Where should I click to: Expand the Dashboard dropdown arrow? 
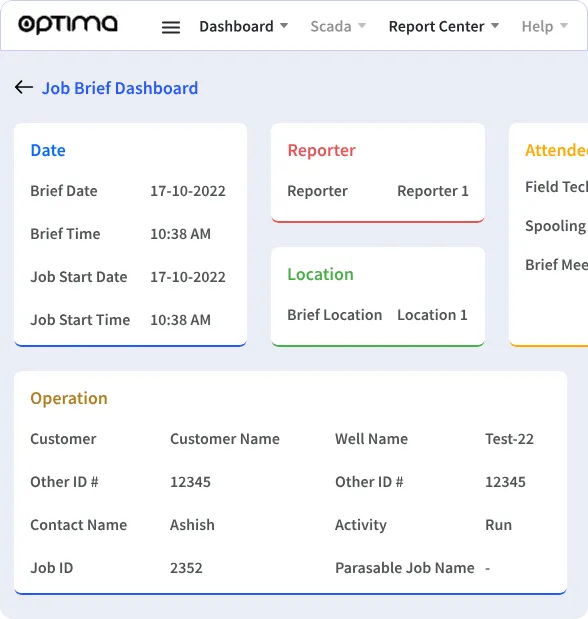click(x=284, y=26)
